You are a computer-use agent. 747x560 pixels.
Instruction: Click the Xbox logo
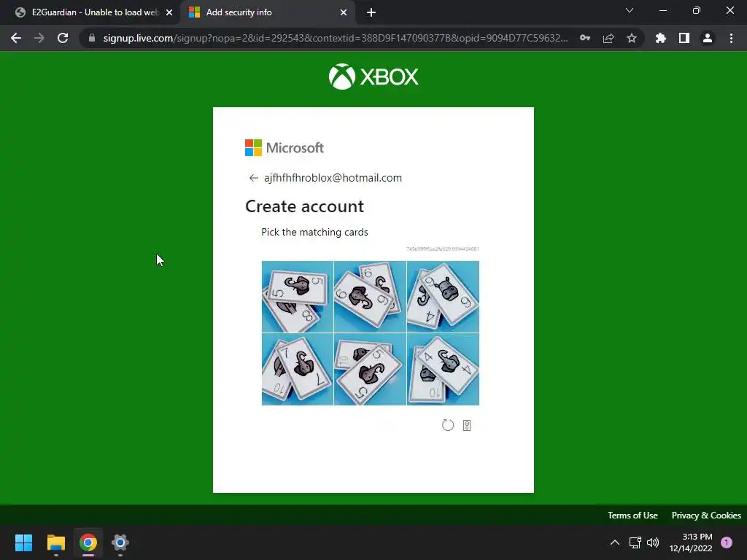point(373,76)
